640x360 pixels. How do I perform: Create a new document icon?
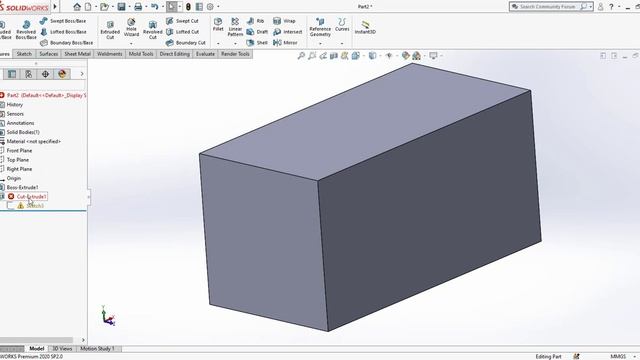pyautogui.click(x=88, y=7)
